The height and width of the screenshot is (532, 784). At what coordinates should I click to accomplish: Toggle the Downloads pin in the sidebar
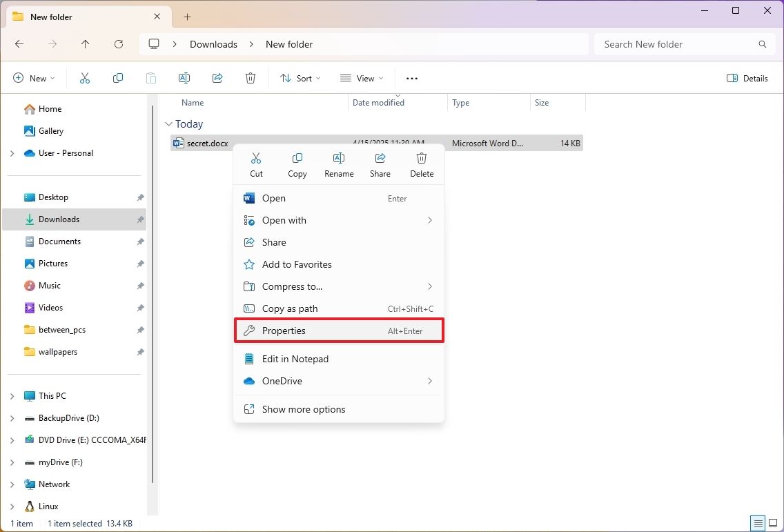(139, 219)
